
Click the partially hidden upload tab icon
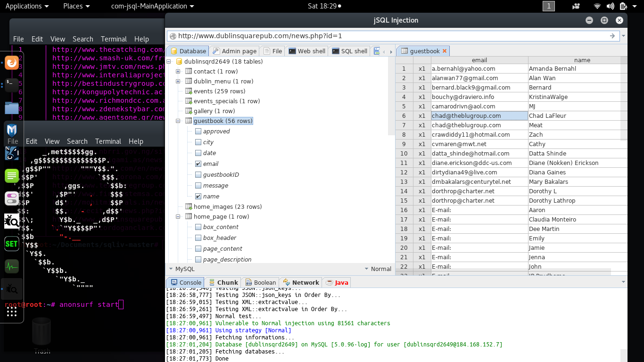(x=376, y=51)
